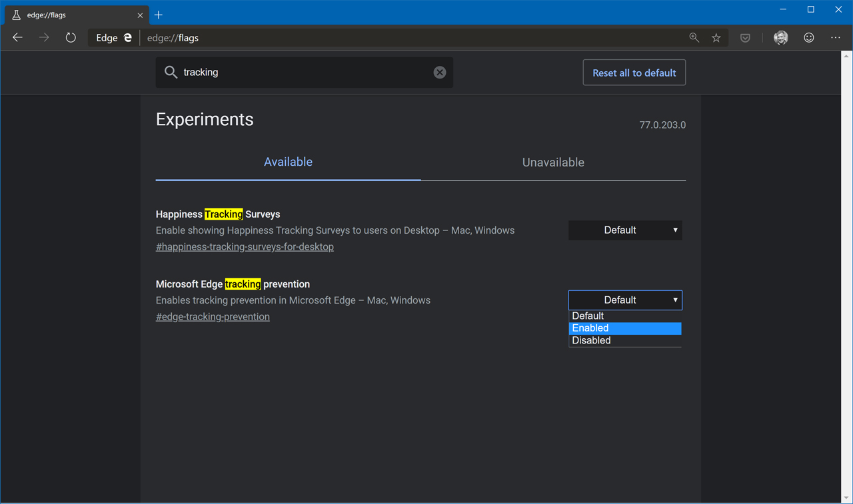Screen dimensions: 853x504
Task: Send feedback using smiley face icon
Action: 808,38
